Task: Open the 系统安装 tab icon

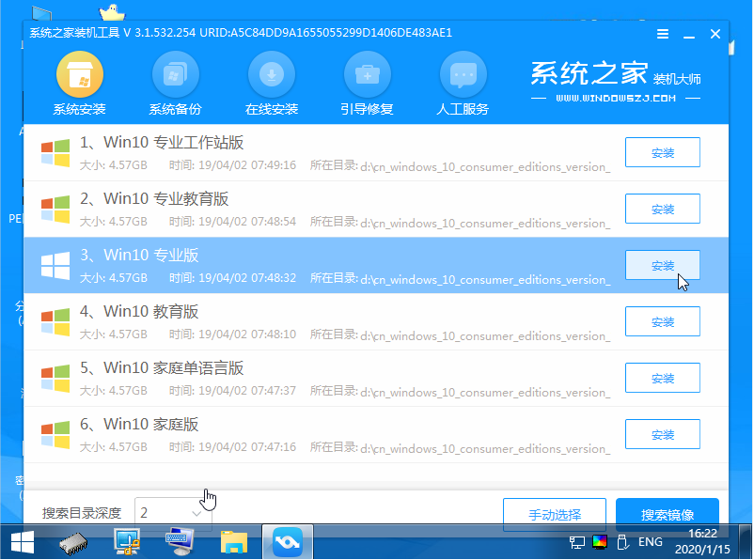Action: coord(80,75)
